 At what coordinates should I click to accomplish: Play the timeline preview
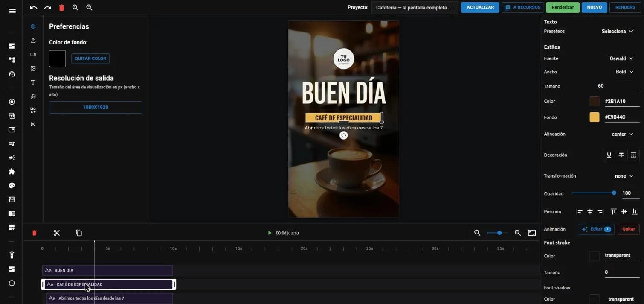pos(270,233)
